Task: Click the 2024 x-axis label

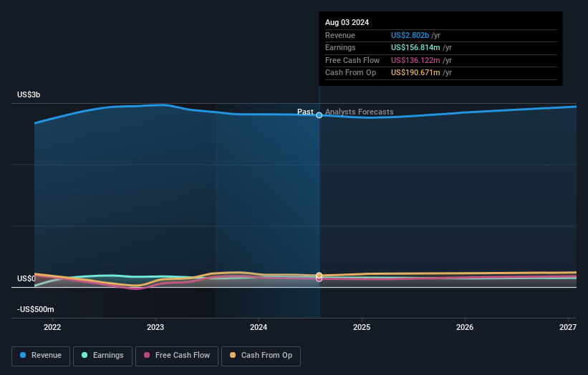Action: click(x=259, y=327)
